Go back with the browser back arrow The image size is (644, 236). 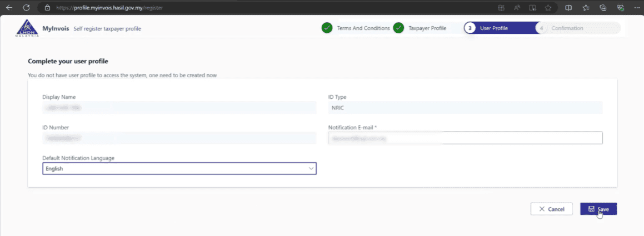coord(9,7)
